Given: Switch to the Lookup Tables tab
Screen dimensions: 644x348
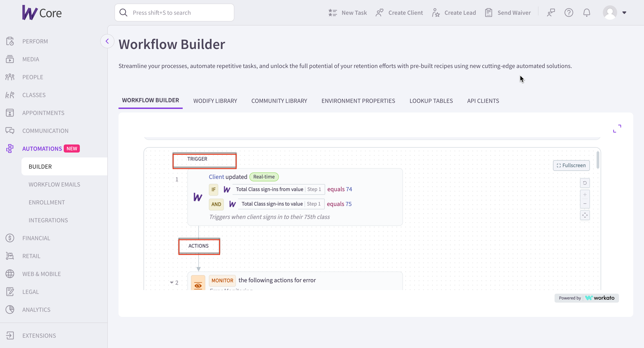Looking at the screenshot, I should [431, 101].
